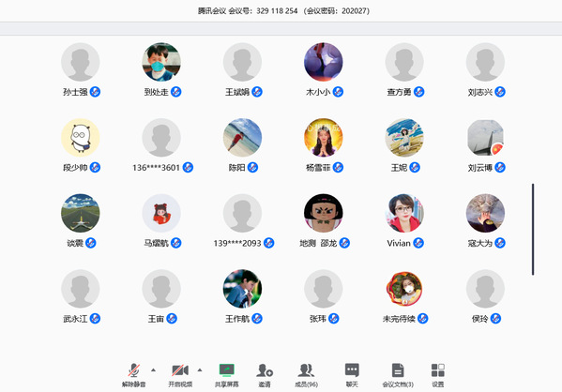Click the vertical scrollbar of the participant grid
This screenshot has width=562, height=392.
[x=533, y=230]
